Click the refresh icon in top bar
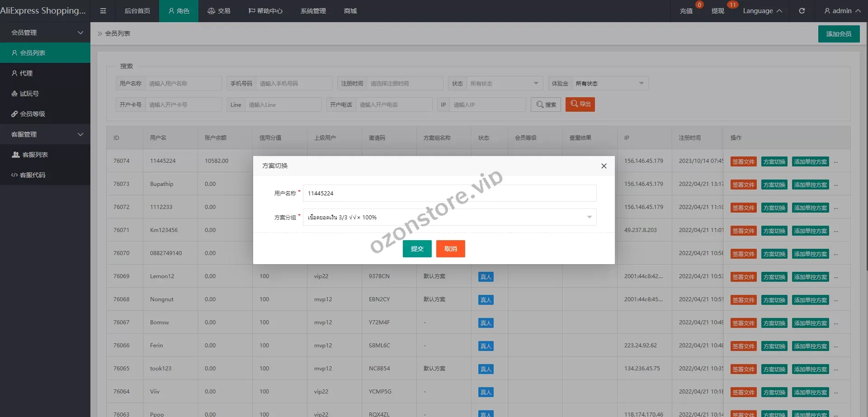Image resolution: width=868 pixels, height=417 pixels. tap(802, 11)
